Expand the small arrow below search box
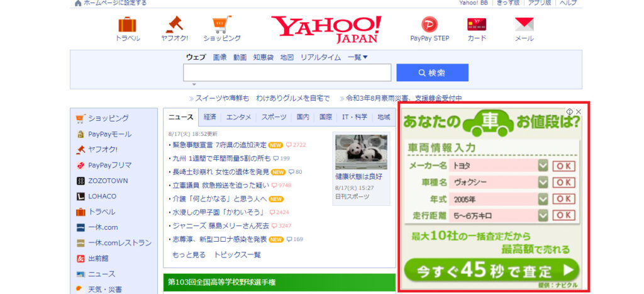This screenshot has height=294, width=644. (194, 84)
